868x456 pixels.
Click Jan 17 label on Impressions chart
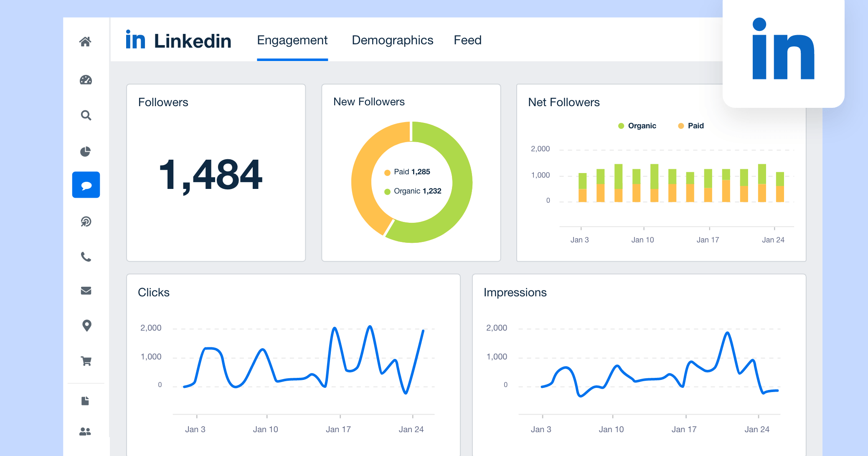point(684,429)
